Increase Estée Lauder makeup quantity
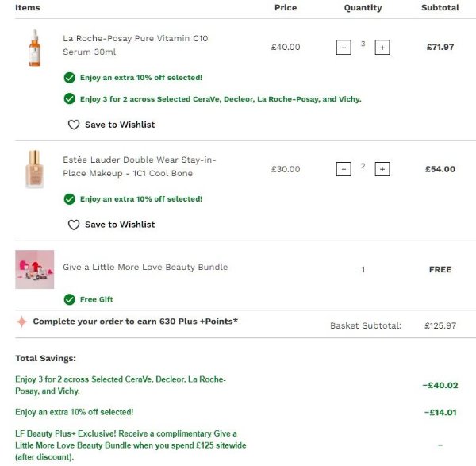This screenshot has height=466, width=476. tap(382, 169)
